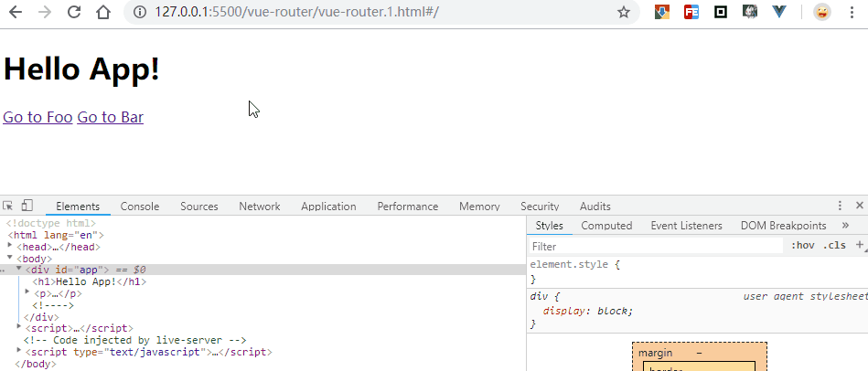Follow the Go to Foo link
Image resolution: width=868 pixels, height=371 pixels.
pos(38,117)
